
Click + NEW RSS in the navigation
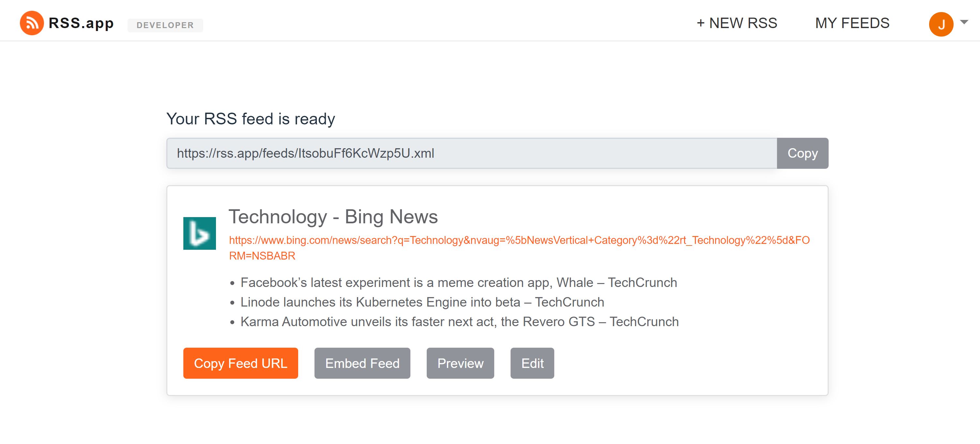click(737, 23)
